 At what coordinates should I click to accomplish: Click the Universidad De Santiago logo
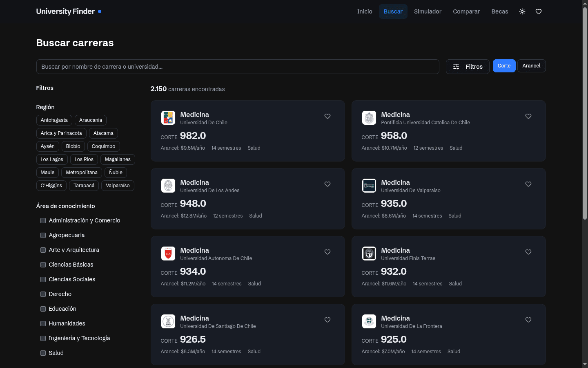pyautogui.click(x=168, y=321)
